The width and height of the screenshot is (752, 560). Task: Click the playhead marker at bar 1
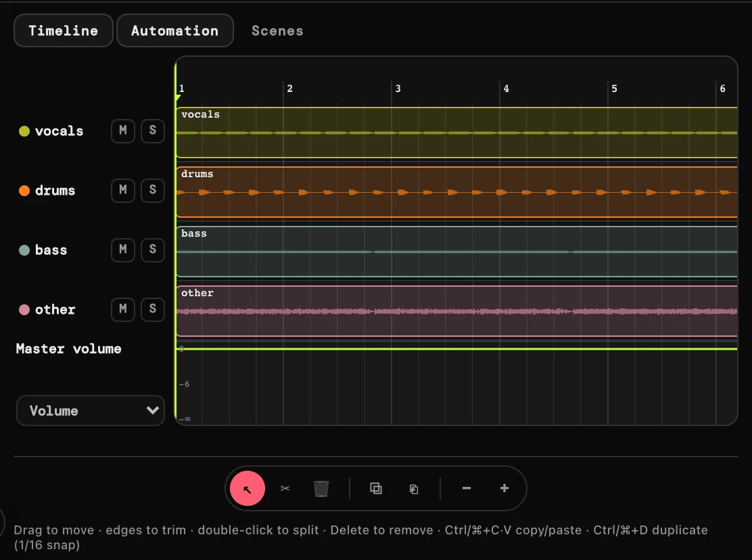point(178,98)
